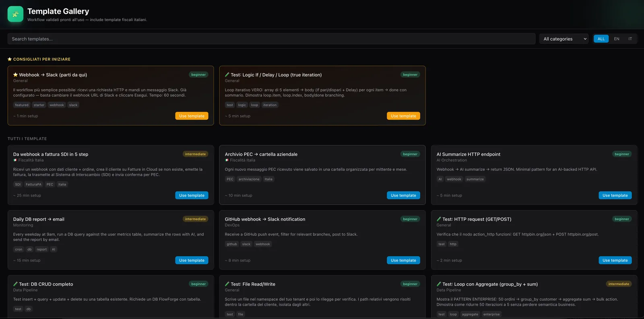Click intermediate badge on Da webhook a fattura card
The image size is (644, 319).
tap(195, 154)
